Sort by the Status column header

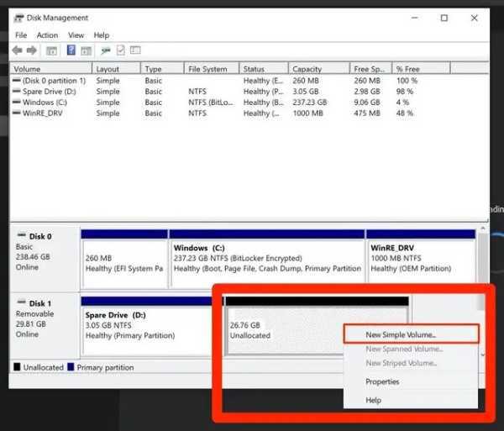tap(264, 69)
